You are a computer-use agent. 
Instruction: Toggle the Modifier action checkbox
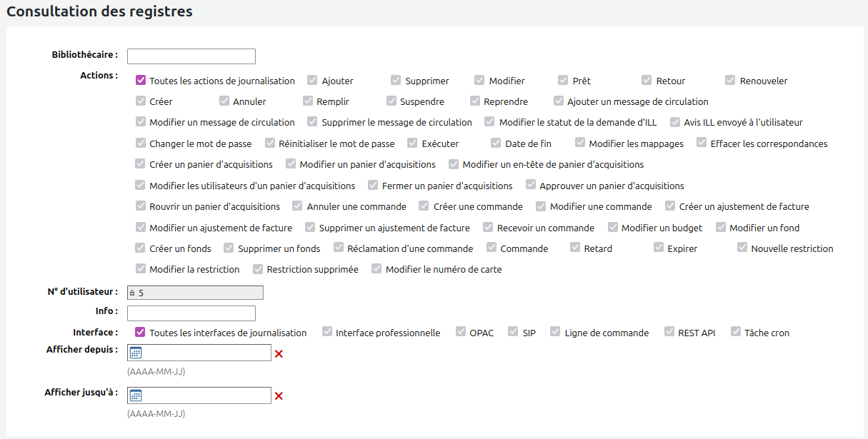click(x=480, y=81)
